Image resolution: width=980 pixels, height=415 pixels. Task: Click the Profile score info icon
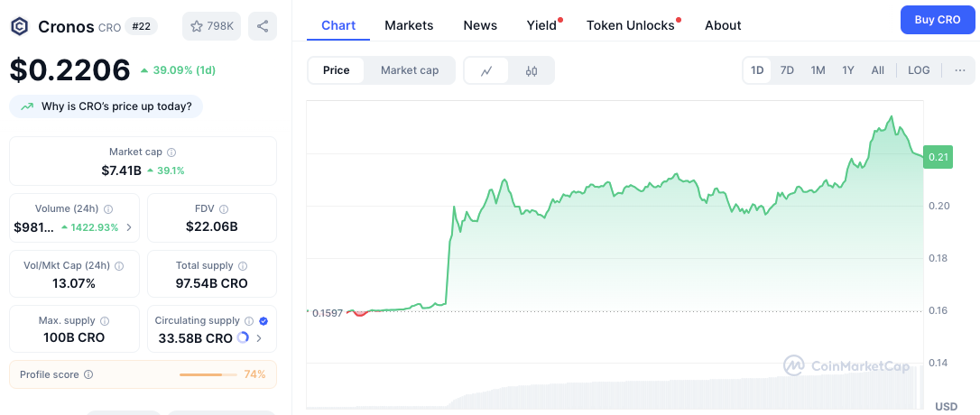pos(88,374)
